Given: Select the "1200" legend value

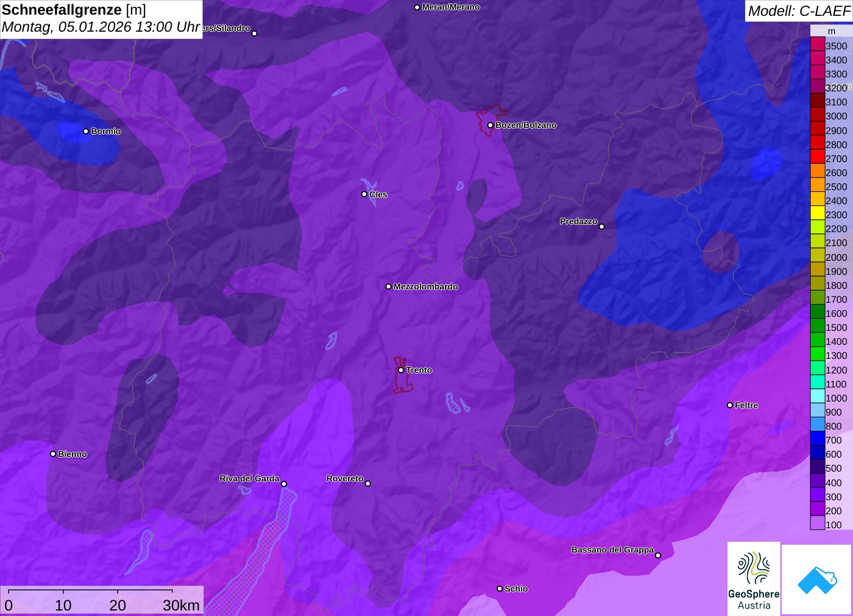Looking at the screenshot, I should click(837, 370).
